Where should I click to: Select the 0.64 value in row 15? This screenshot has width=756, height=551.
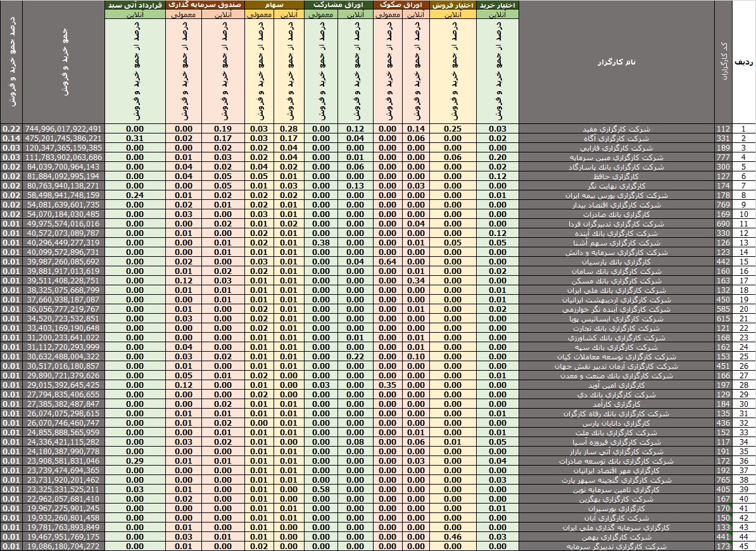(387, 262)
